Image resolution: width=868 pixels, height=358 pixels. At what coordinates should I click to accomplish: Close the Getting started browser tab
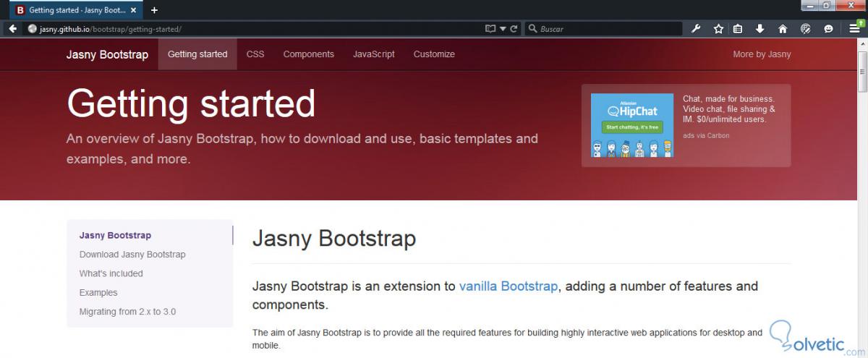coord(134,10)
